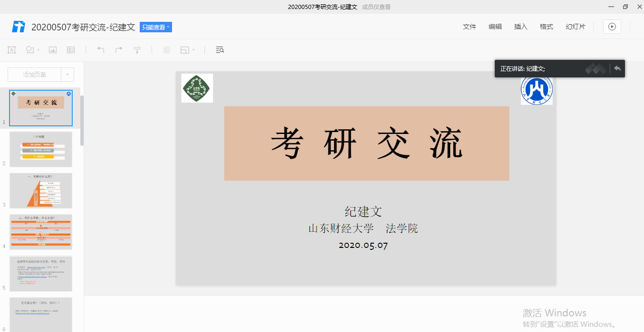Open the dropdown arrow beside 添加页面
The width and height of the screenshot is (644, 332).
tap(67, 75)
